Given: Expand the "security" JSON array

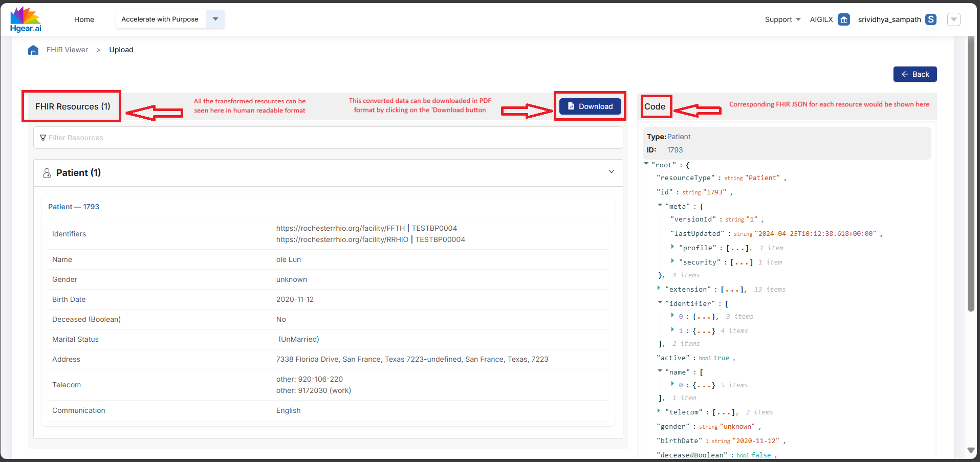Looking at the screenshot, I should (x=672, y=261).
